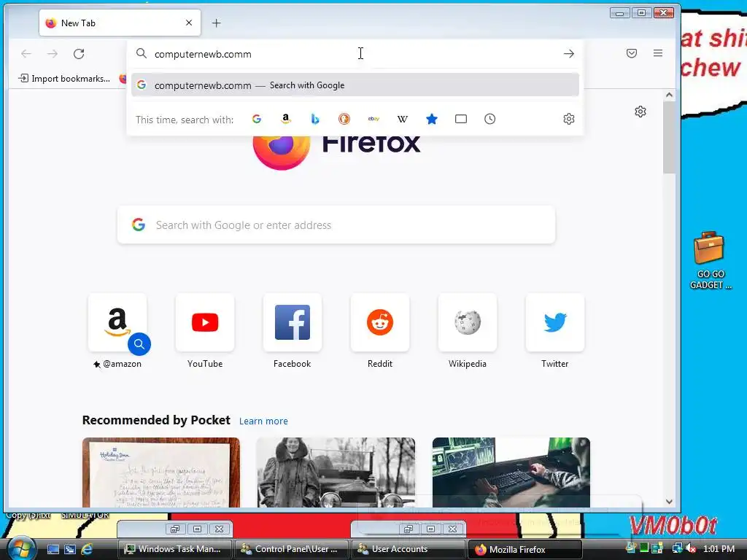This screenshot has width=747, height=560.
Task: Follow the Pocket Learn more link
Action: coord(263,421)
